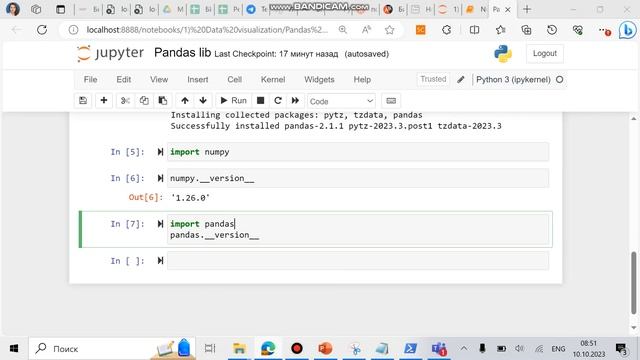640x360 pixels.
Task: Add this page to favorites star
Action: pyautogui.click(x=389, y=30)
